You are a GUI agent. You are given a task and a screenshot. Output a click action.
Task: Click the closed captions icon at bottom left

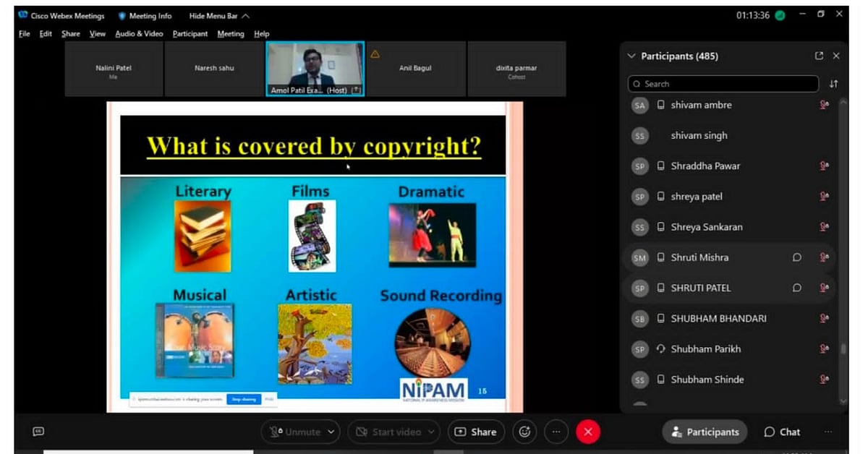click(38, 432)
